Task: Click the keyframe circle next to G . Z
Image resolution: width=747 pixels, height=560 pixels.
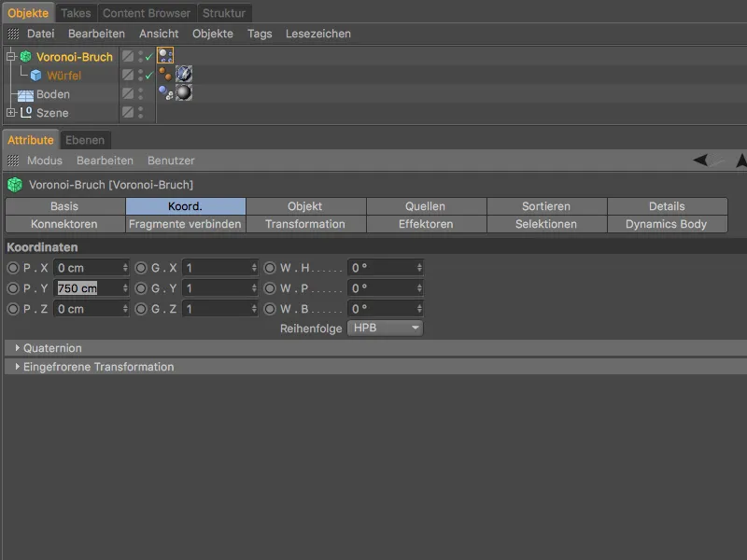Action: [x=141, y=309]
